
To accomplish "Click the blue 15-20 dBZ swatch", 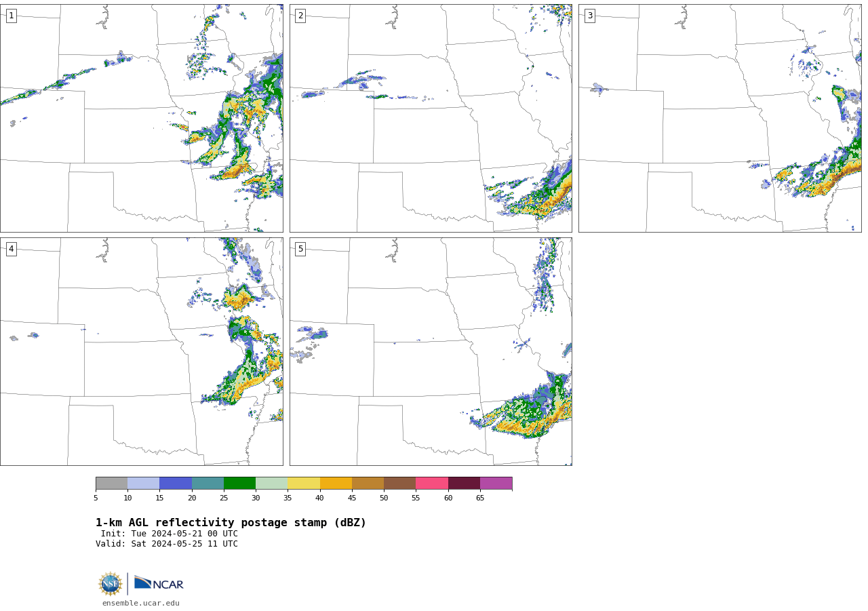I will point(176,484).
